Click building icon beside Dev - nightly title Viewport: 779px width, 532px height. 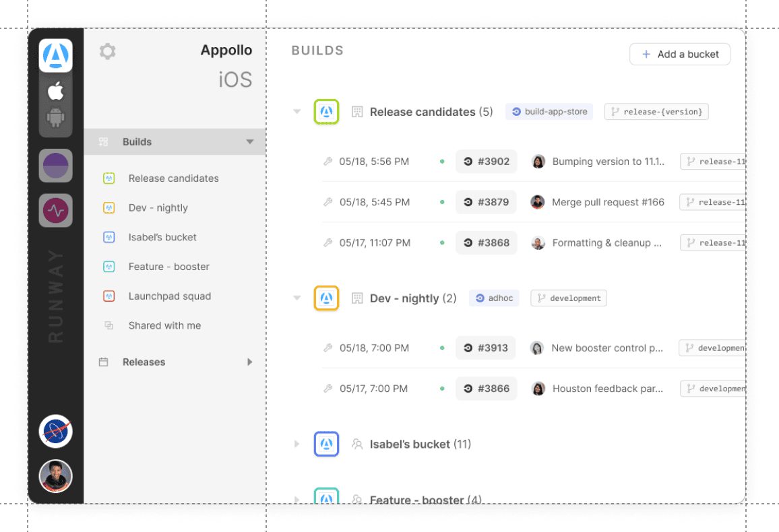[357, 298]
